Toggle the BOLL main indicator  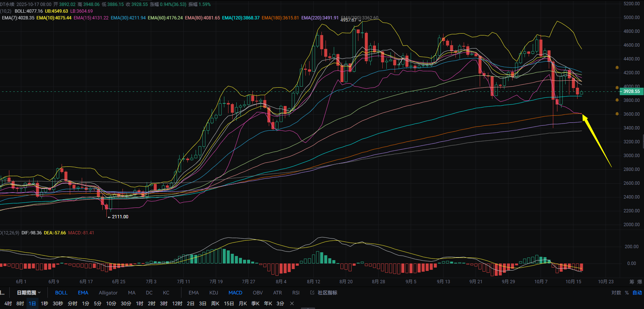tap(61, 293)
